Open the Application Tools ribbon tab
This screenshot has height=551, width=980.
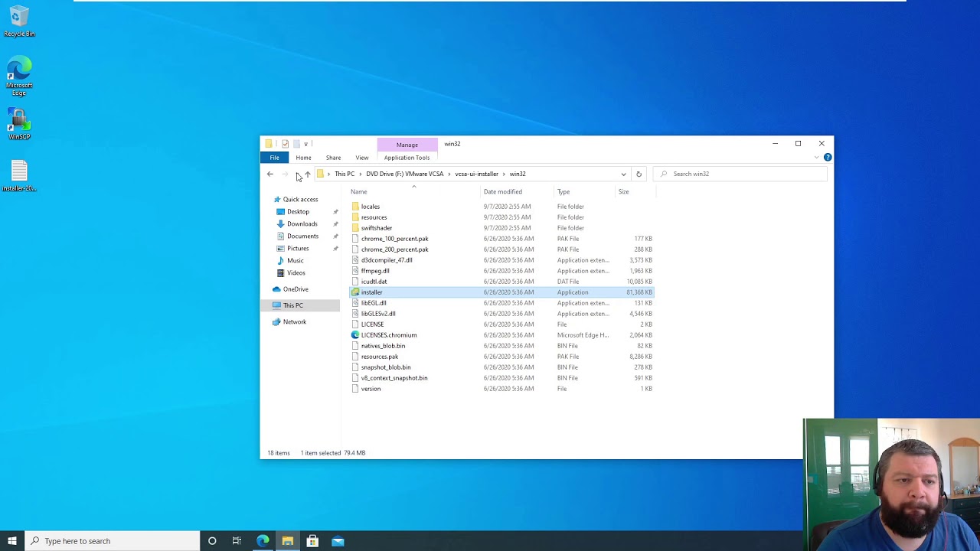(x=407, y=158)
